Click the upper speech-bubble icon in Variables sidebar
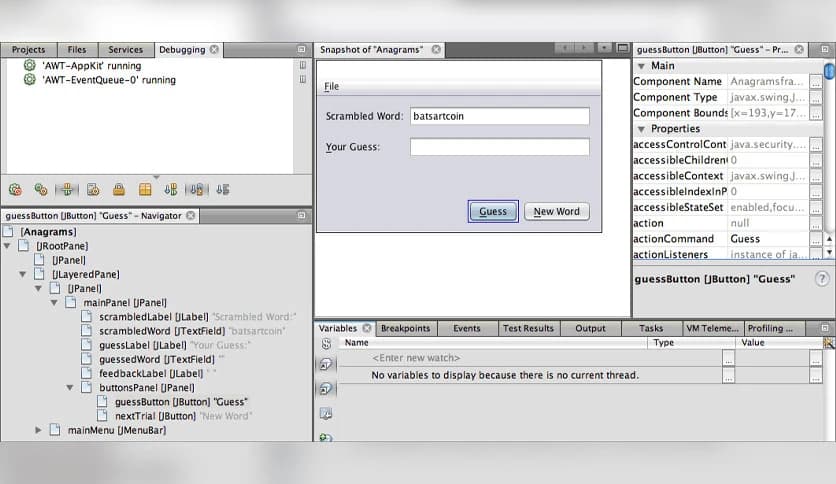Viewport: 836px width, 484px height. [x=326, y=365]
